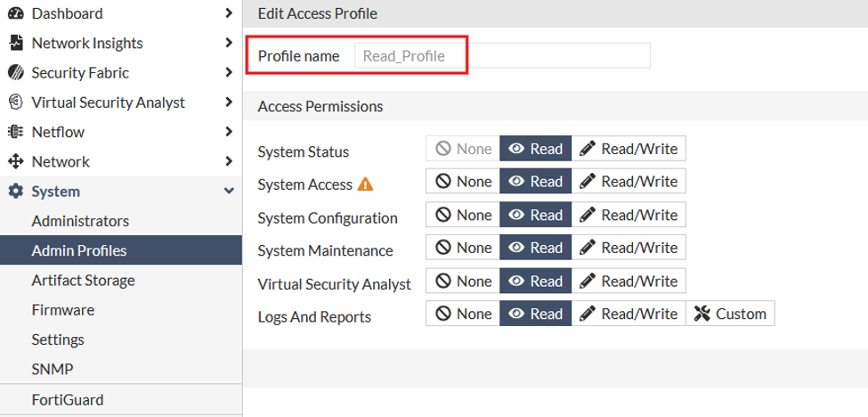Click the System Access warning triangle icon
868x417 pixels.
(365, 184)
